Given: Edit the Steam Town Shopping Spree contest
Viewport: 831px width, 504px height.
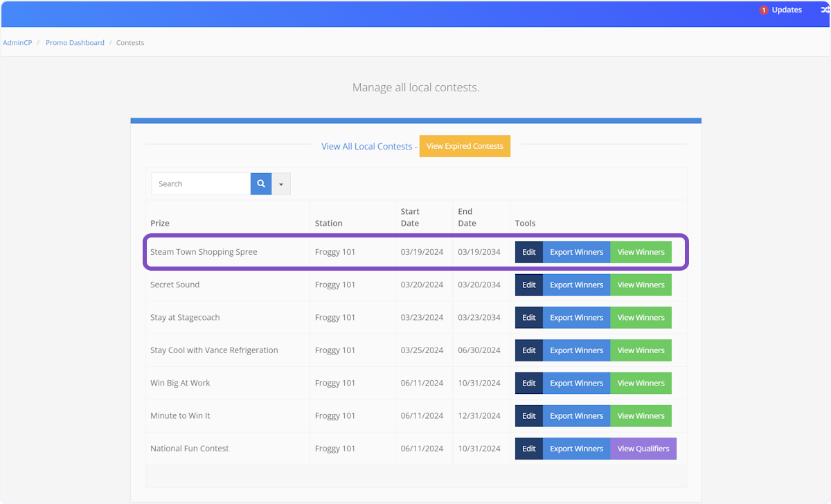Looking at the screenshot, I should [529, 252].
